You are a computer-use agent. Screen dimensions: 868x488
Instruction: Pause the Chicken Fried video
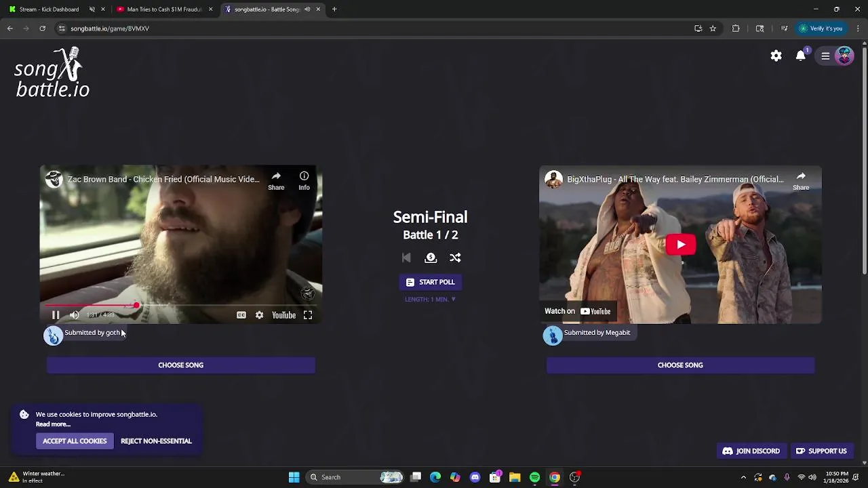[56, 315]
